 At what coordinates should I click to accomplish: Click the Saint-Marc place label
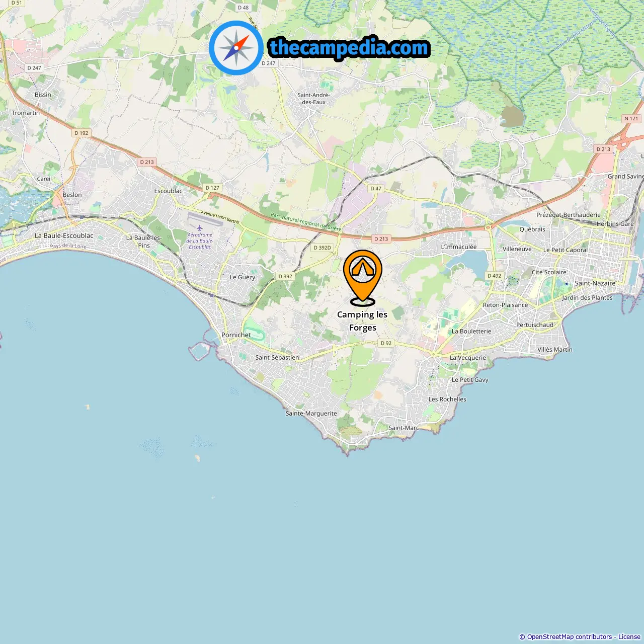404,428
